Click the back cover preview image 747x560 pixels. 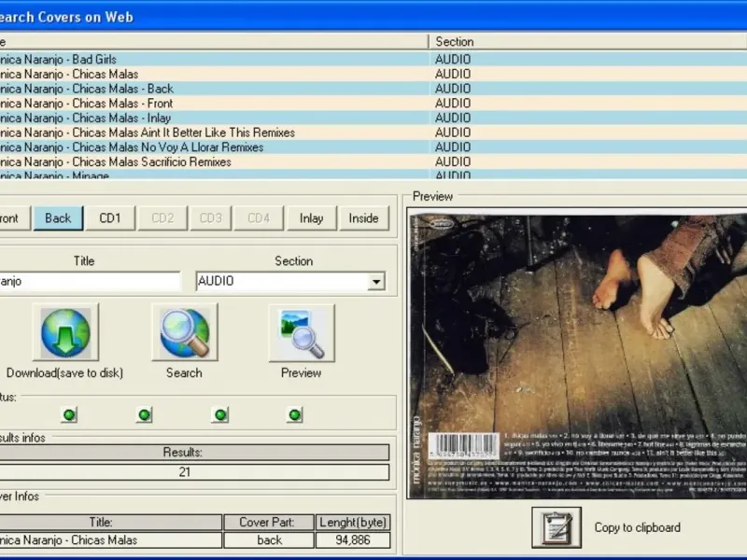577,355
